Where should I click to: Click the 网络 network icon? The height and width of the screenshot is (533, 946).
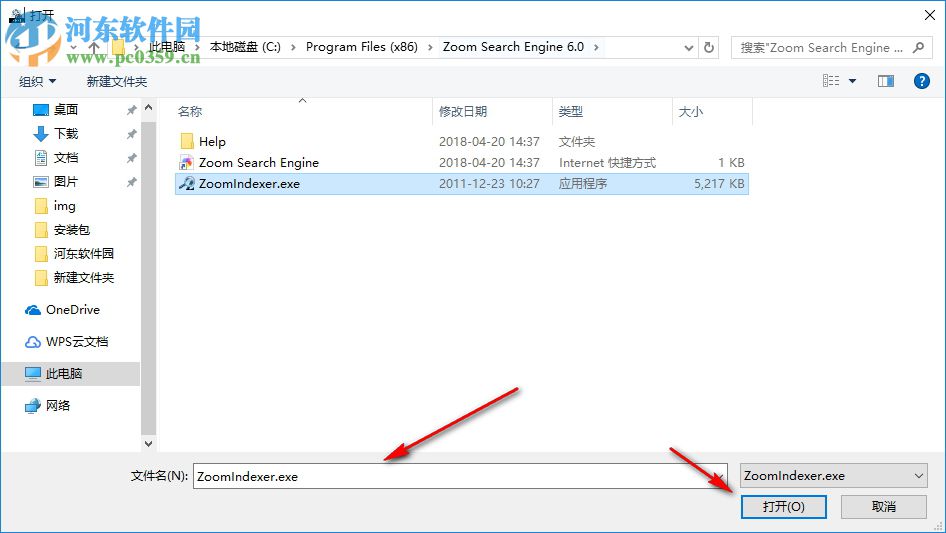(33, 406)
